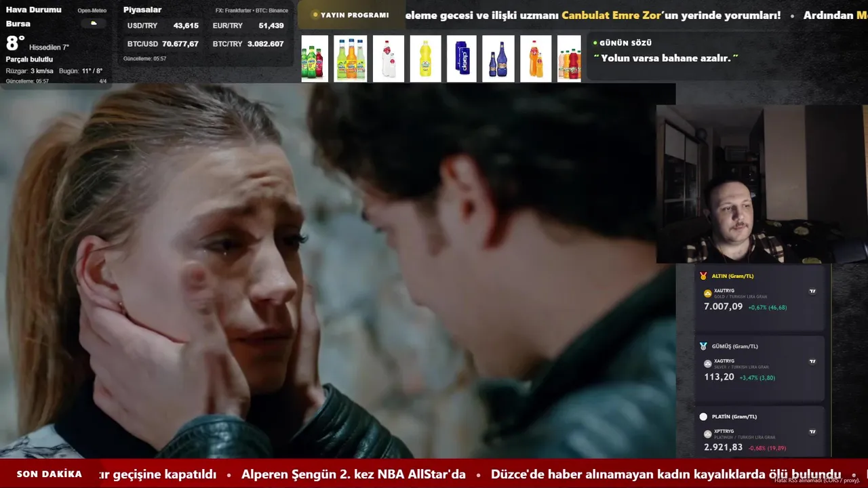Click the Düzce missing woman headline
This screenshot has width=868, height=488.
tap(666, 474)
